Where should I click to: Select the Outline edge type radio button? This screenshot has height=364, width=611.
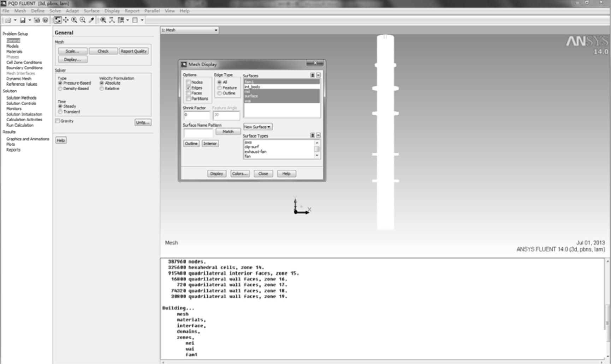click(220, 93)
